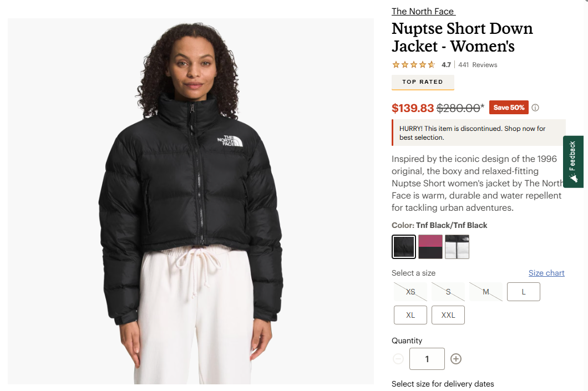Viewport: 588px width, 391px height.
Task: Click the quantity input field
Action: [427, 359]
